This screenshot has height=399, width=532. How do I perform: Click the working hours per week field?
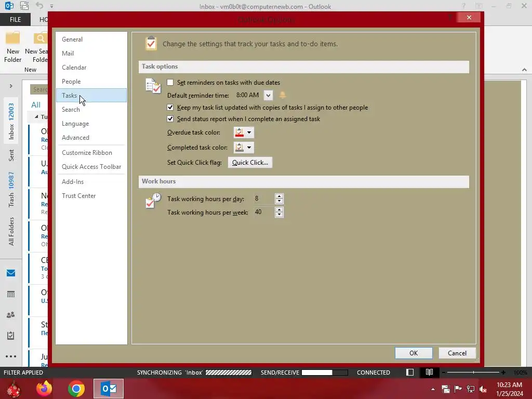tap(264, 212)
